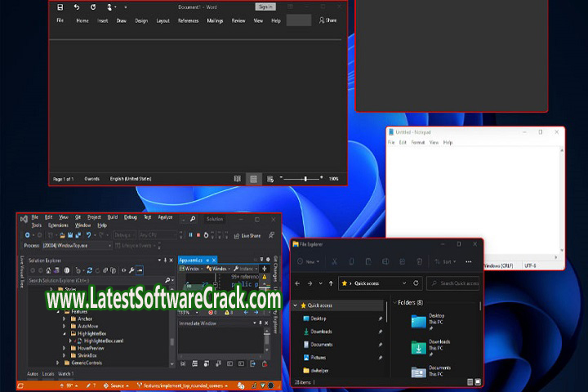Open See more (…) menu in File Explorer

point(469,262)
